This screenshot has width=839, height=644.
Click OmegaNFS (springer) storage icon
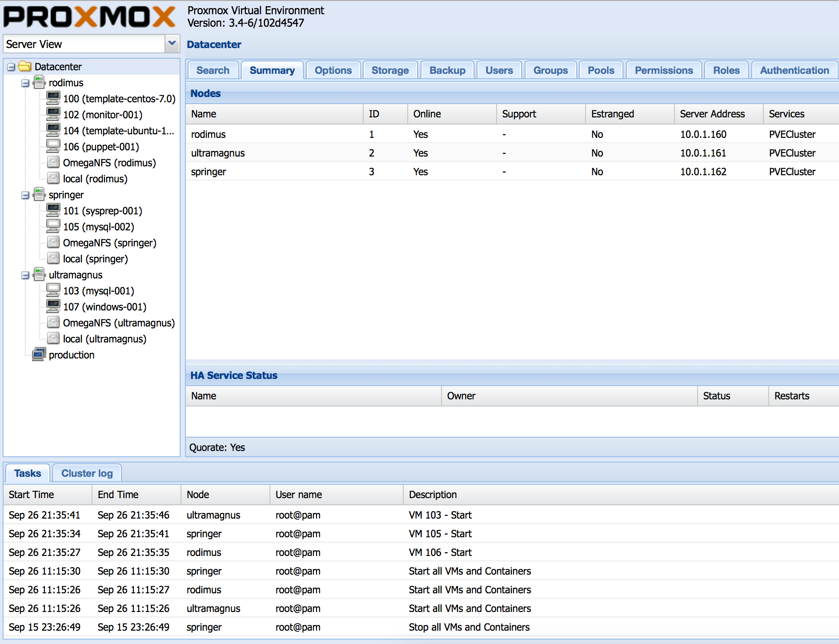pos(53,242)
